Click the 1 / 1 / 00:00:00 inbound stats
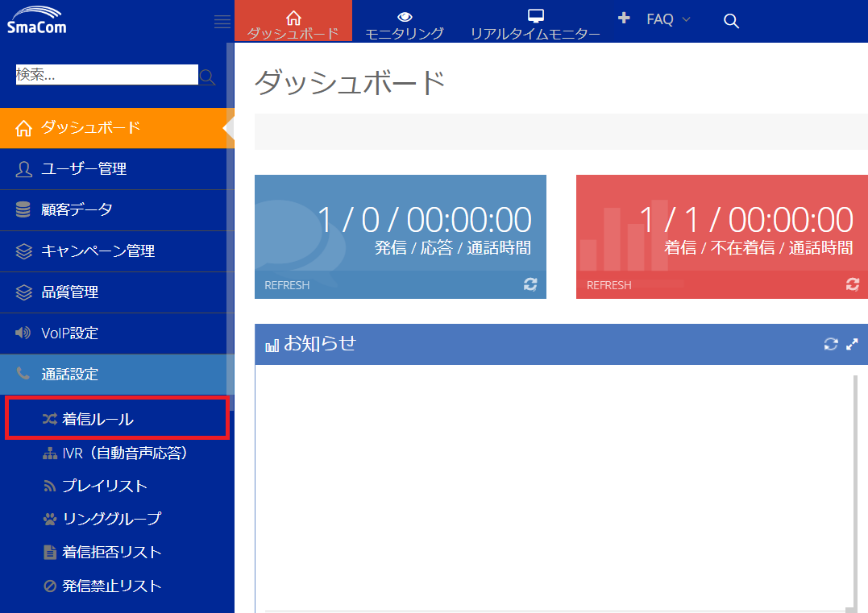The image size is (868, 613). tap(746, 220)
